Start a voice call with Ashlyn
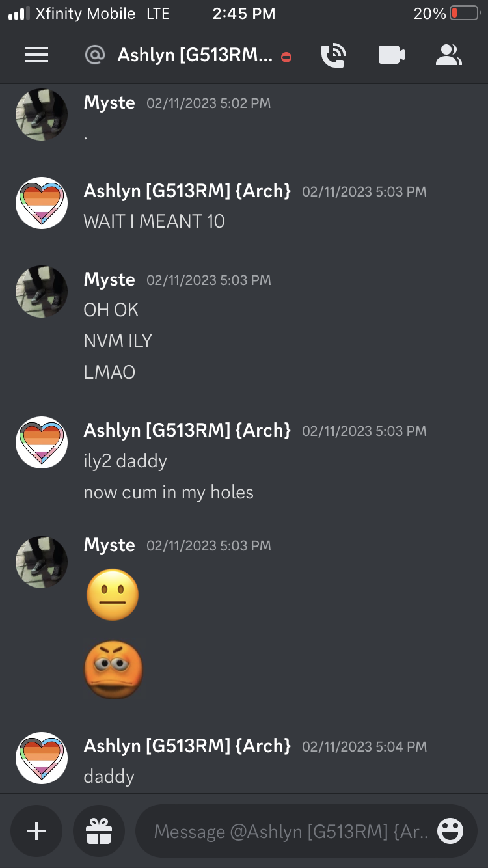The width and height of the screenshot is (488, 868). pos(333,55)
